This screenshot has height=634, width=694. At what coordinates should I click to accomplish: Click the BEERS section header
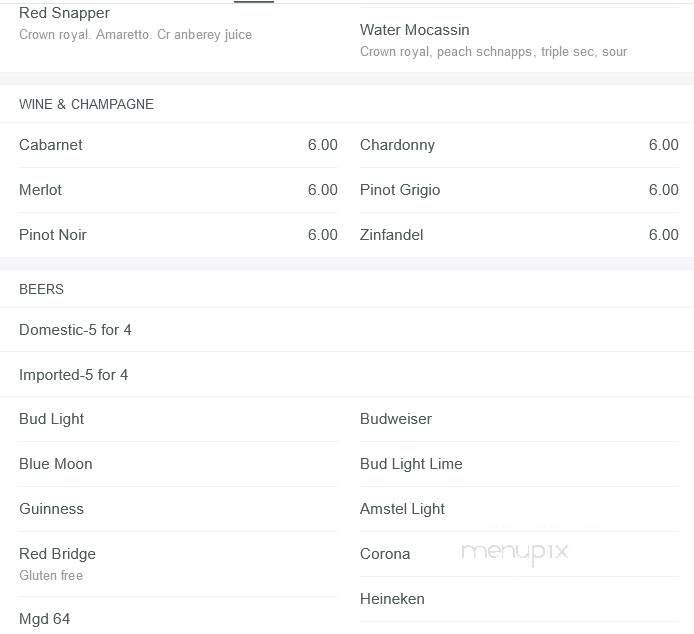(x=41, y=289)
